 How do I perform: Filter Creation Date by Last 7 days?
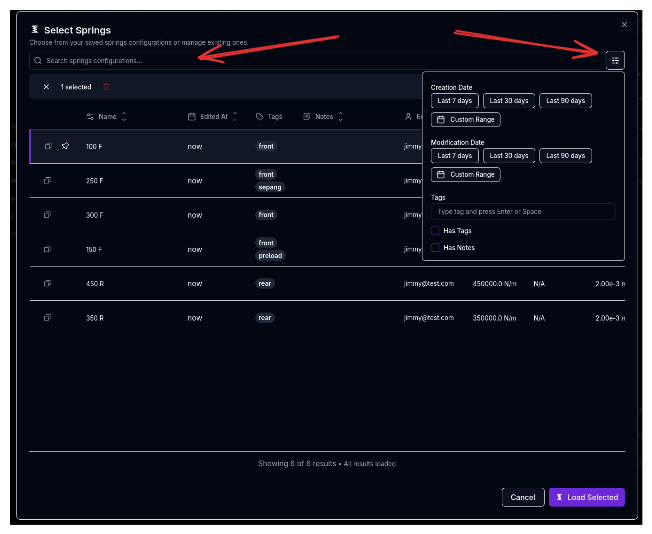pyautogui.click(x=455, y=101)
